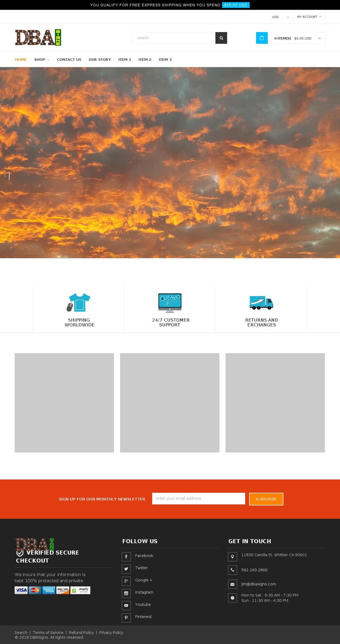Click the Pinterest text link

pos(143,617)
